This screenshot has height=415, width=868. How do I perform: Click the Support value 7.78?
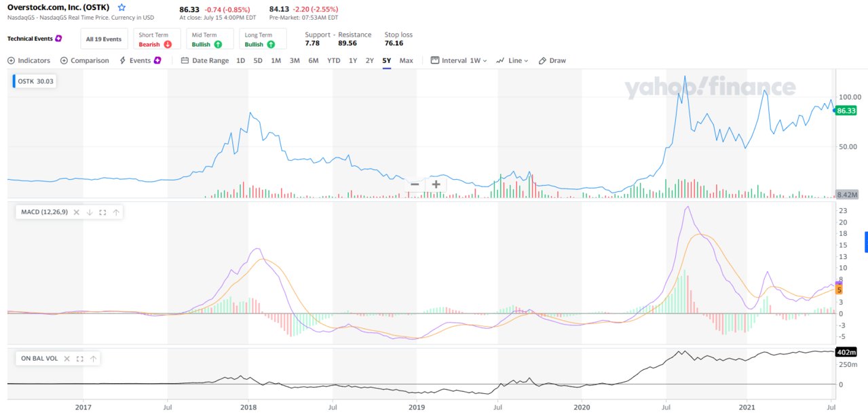[312, 43]
